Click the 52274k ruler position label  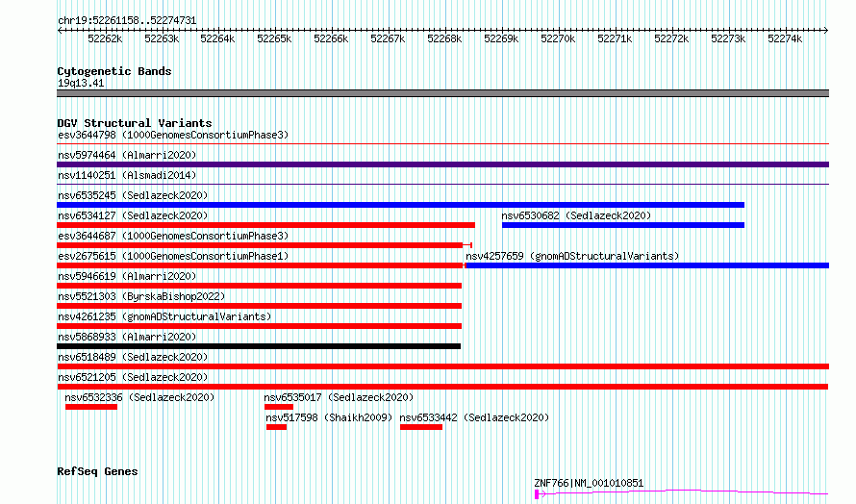pos(786,38)
